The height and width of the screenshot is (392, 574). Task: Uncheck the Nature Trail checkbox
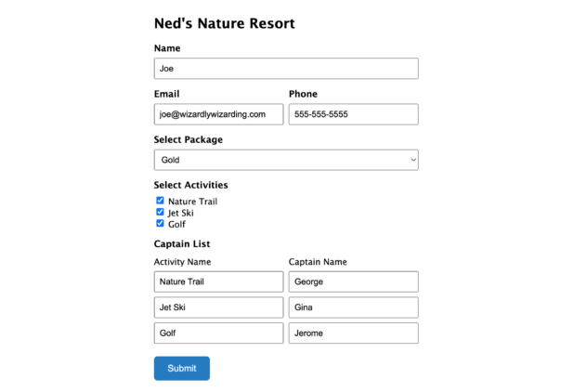160,201
